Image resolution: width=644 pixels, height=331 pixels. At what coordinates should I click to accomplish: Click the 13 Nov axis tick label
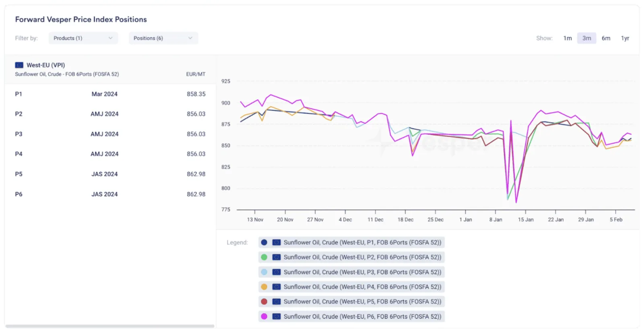[x=255, y=220]
